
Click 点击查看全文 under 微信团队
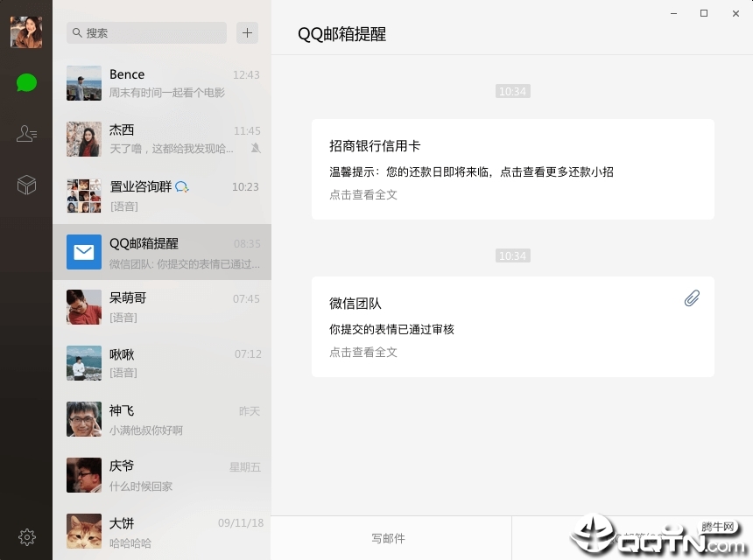coord(363,353)
